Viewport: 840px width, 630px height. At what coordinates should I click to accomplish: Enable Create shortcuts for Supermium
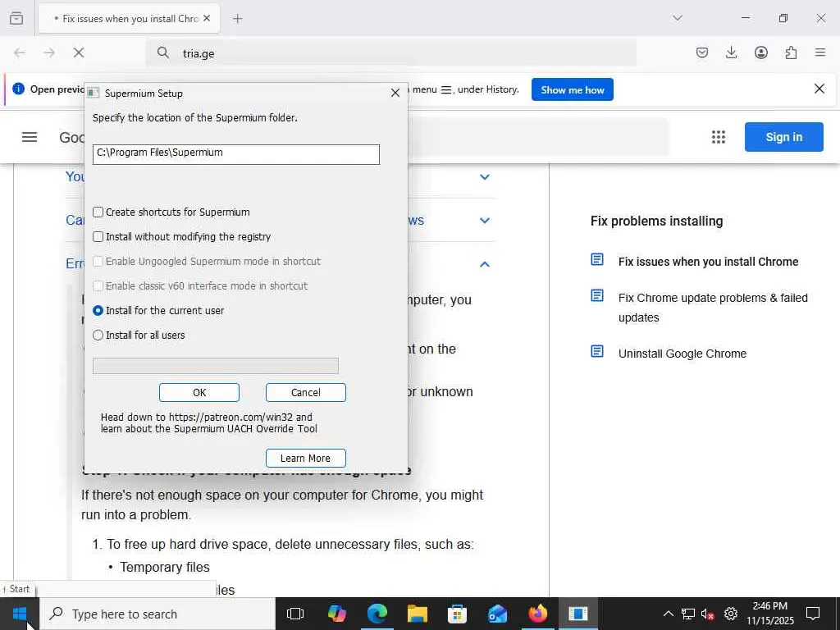(x=171, y=212)
